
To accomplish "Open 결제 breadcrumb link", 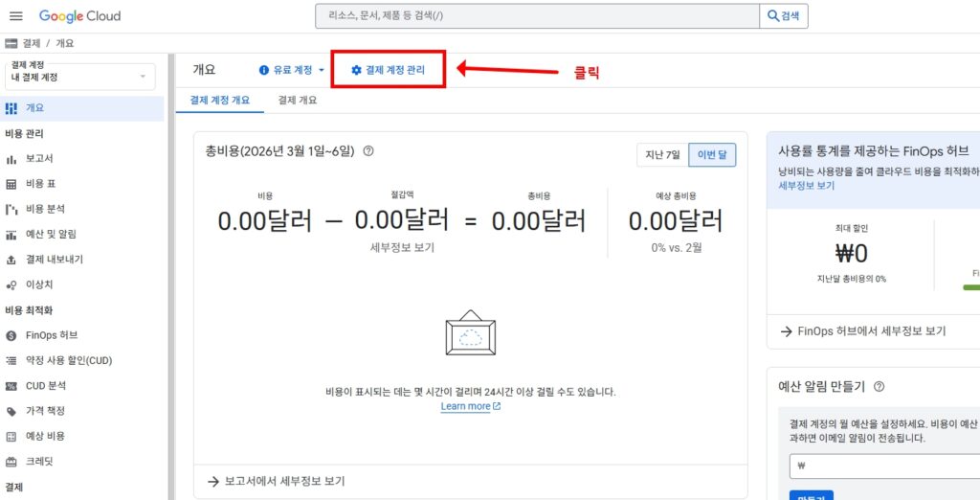I will point(32,43).
